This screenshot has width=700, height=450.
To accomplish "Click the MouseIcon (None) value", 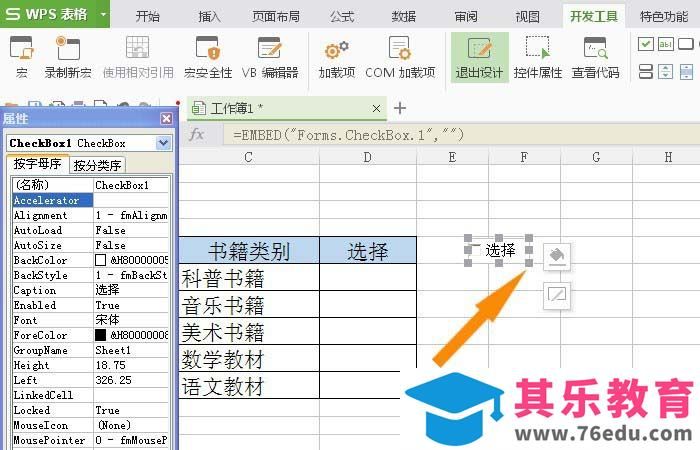I will (x=131, y=425).
